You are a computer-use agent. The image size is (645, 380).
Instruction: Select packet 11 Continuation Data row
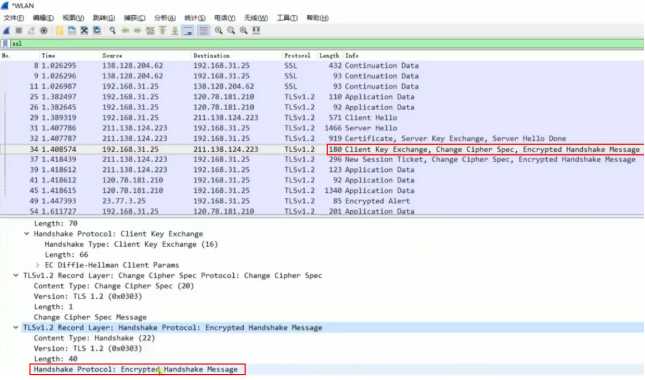322,86
